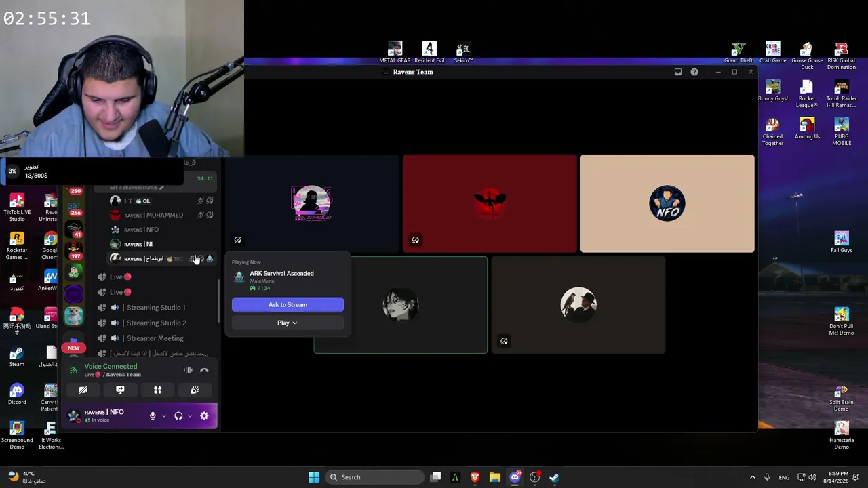This screenshot has width=868, height=488.
Task: Open Discord inbox icon in title bar
Action: (x=678, y=72)
